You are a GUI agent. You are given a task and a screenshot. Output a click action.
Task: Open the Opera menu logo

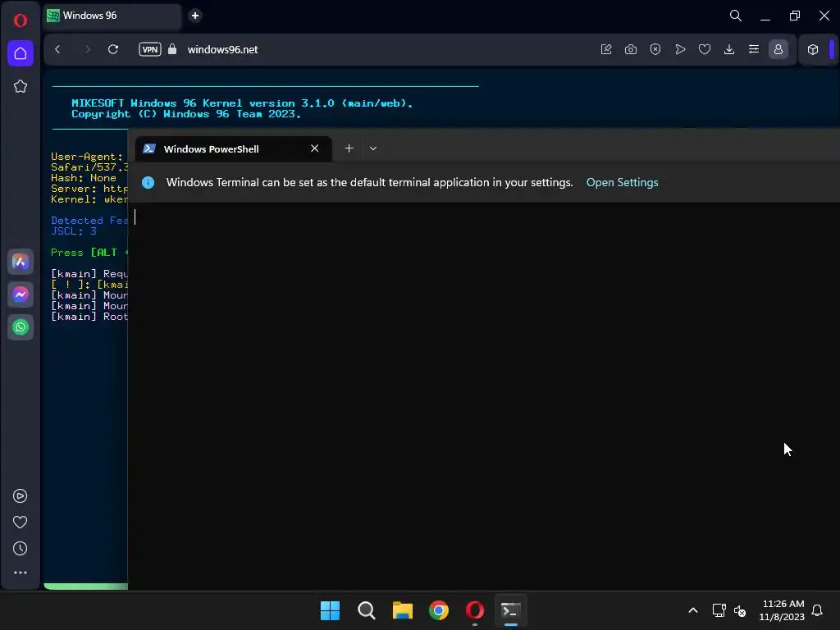tap(21, 21)
